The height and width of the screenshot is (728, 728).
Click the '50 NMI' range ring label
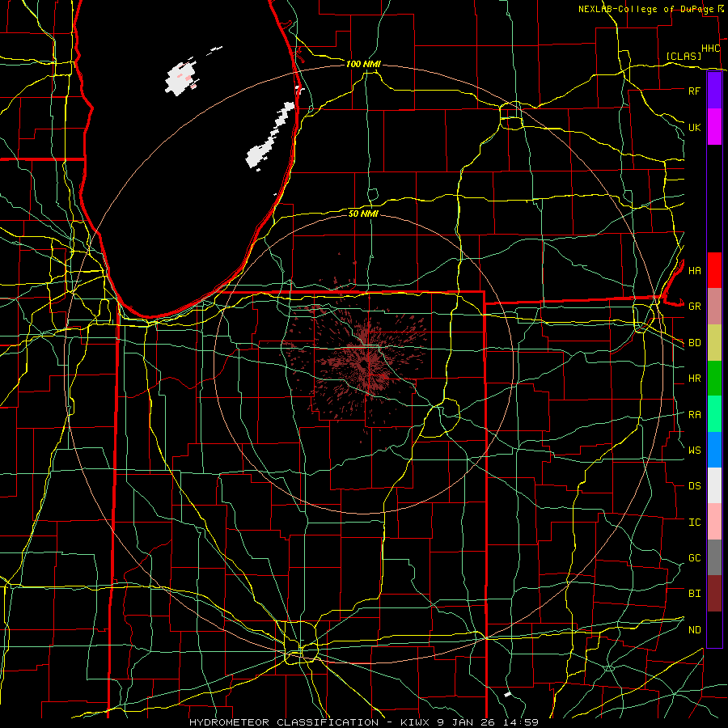pyautogui.click(x=363, y=214)
